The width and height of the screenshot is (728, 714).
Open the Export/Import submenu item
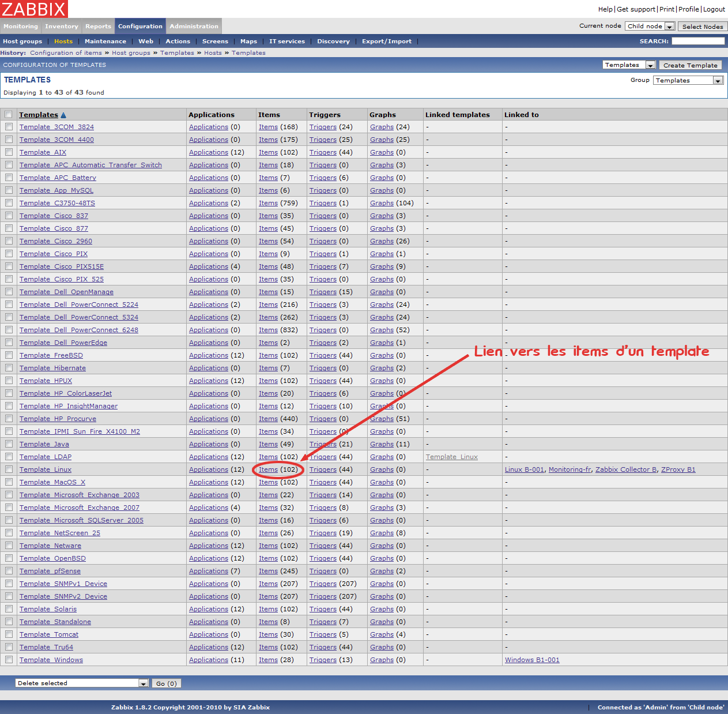coord(387,42)
